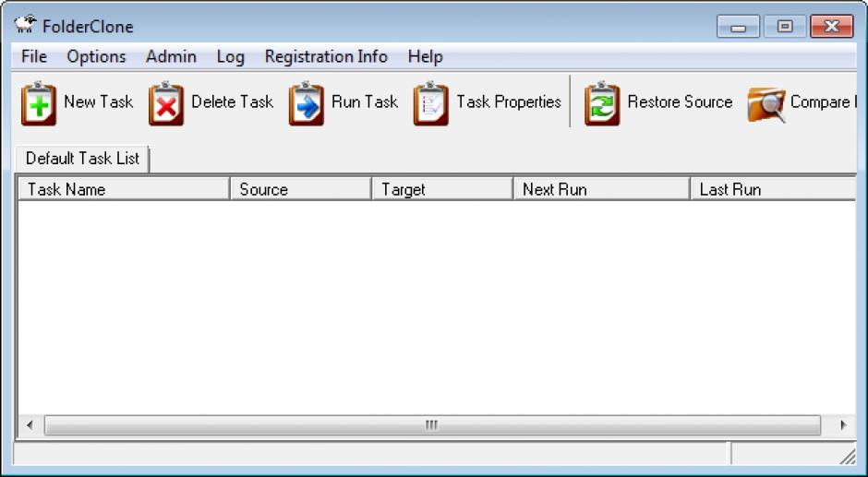Open the Log menu
The height and width of the screenshot is (477, 868).
tap(230, 56)
